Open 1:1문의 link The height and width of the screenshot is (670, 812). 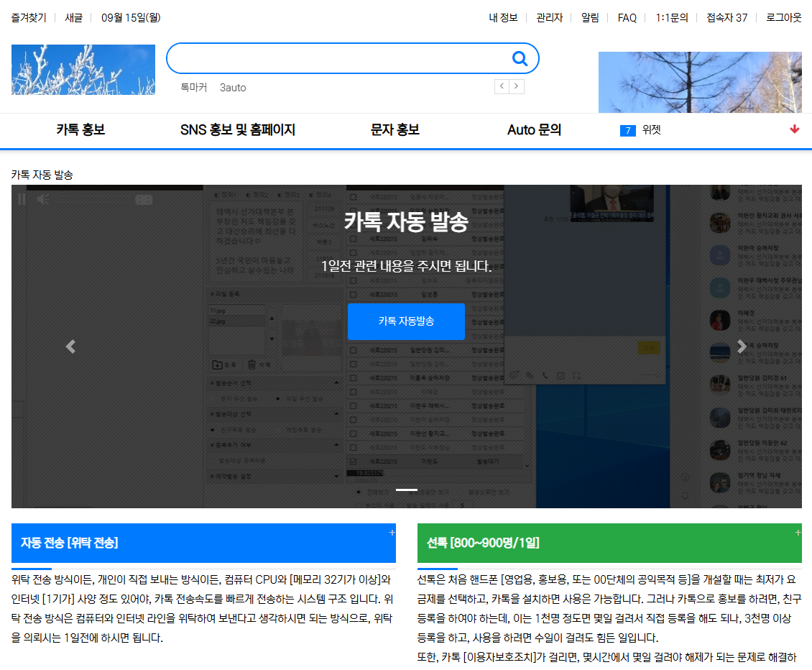pos(672,18)
